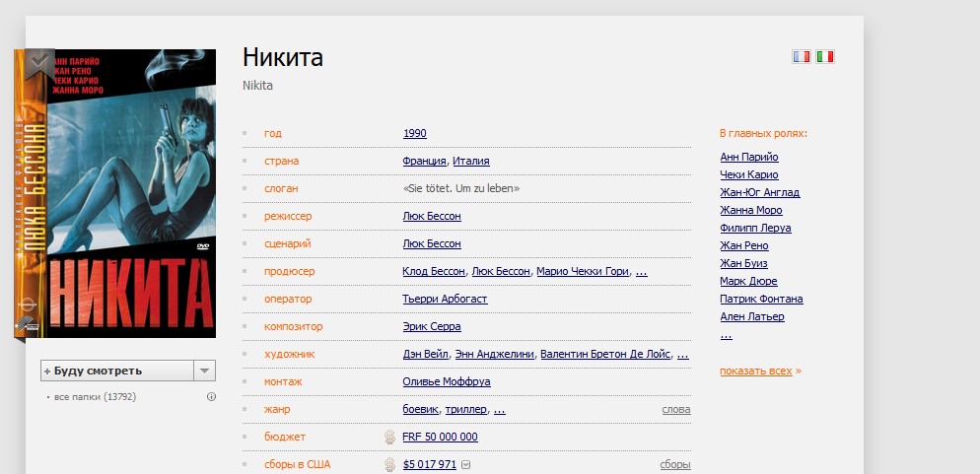Open producer Марио Чекки Гори link
This screenshot has height=474, width=980.
tap(583, 271)
